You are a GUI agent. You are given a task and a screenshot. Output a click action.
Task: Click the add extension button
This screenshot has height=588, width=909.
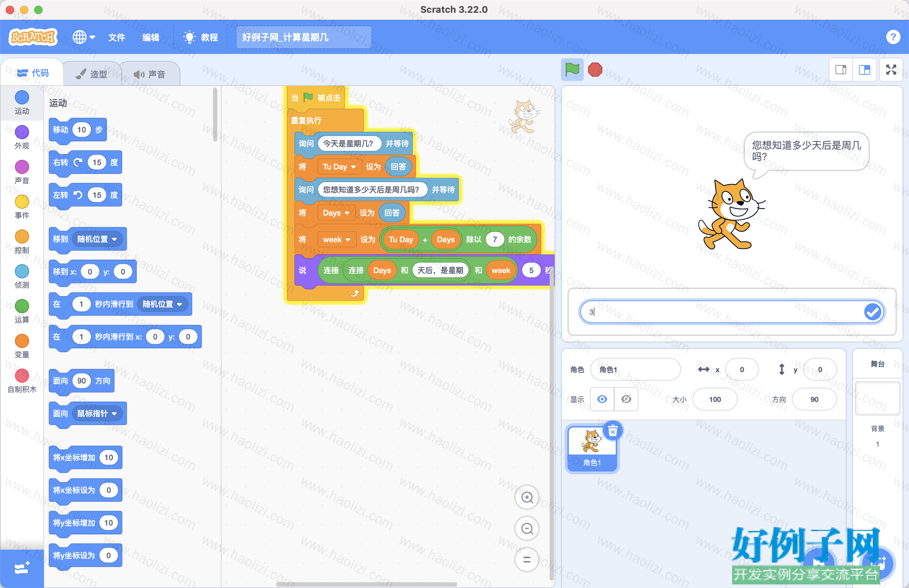pyautogui.click(x=22, y=568)
